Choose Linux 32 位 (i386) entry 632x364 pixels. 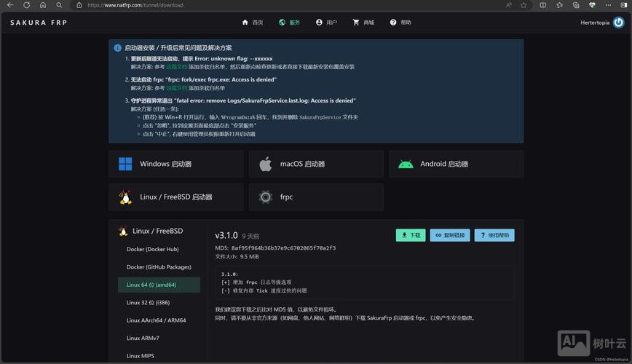159,302
